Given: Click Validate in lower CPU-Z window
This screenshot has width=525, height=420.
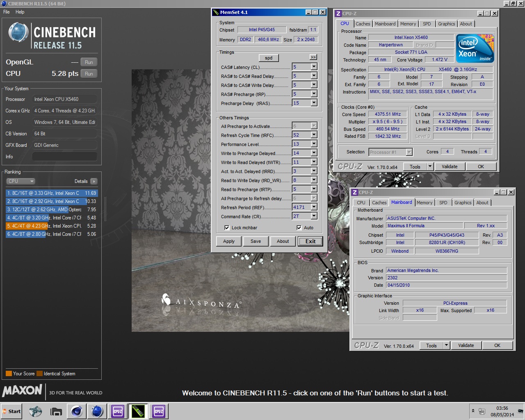Looking at the screenshot, I should tap(466, 345).
